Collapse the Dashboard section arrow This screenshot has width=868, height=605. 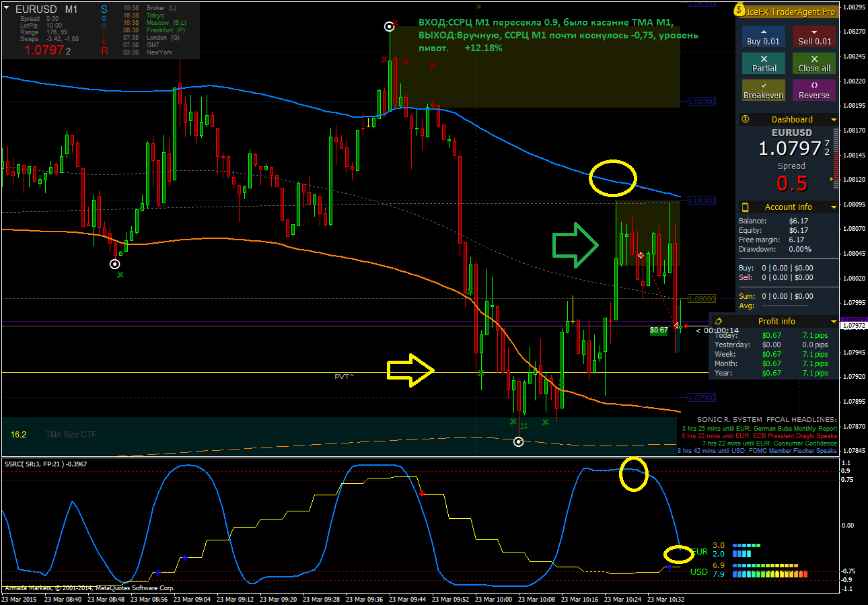click(x=834, y=120)
